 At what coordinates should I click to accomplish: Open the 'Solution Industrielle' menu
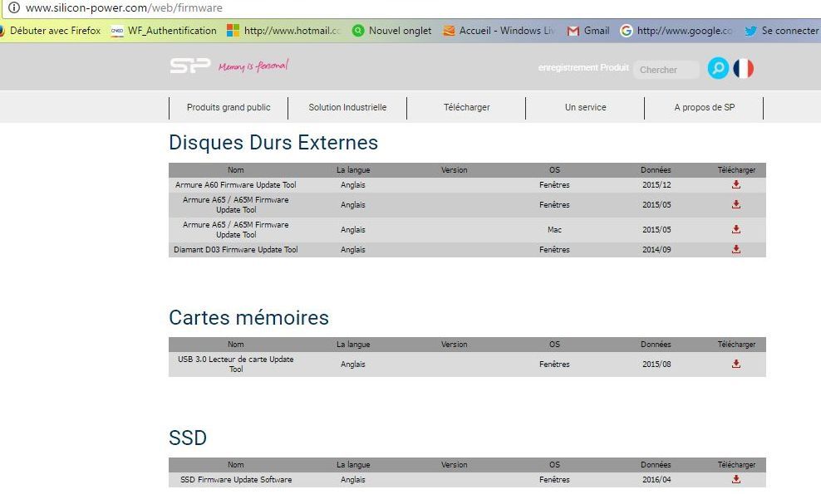(x=347, y=107)
